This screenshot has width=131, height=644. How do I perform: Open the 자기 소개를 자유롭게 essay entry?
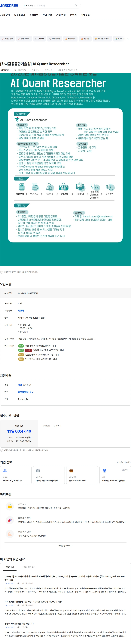(33, 602)
